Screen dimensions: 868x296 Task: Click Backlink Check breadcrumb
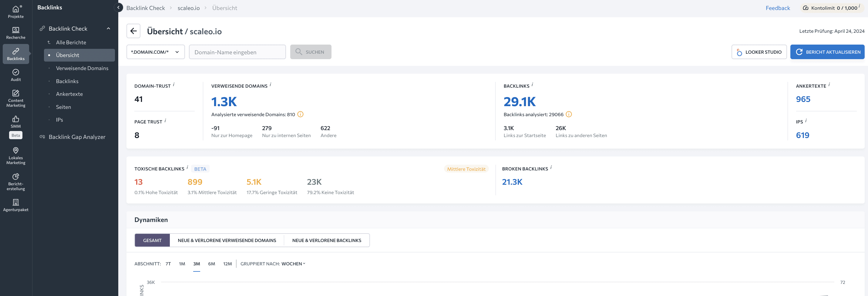pos(146,8)
